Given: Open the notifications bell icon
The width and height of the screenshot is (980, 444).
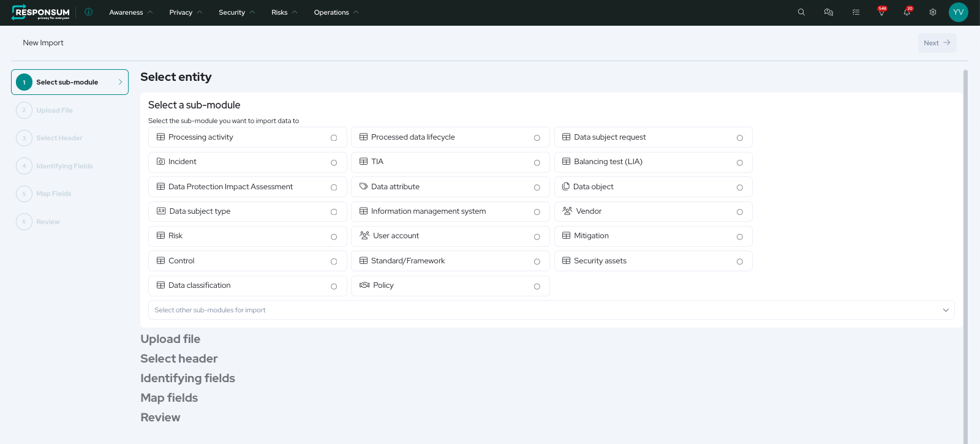Looking at the screenshot, I should tap(907, 12).
